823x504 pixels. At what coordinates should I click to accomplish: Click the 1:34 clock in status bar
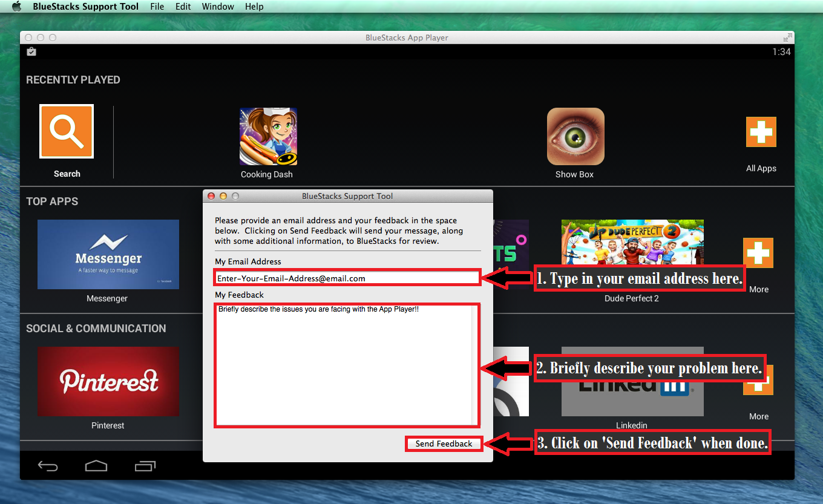tap(781, 52)
